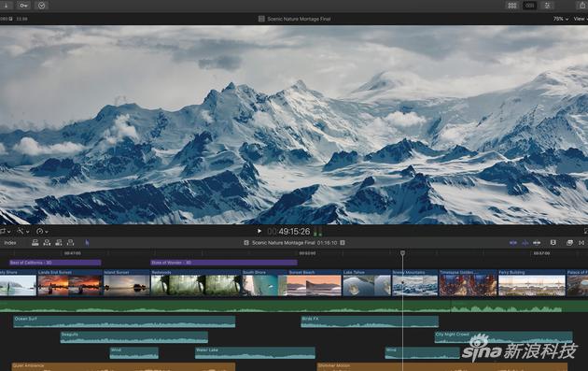The image size is (588, 371).
Task: Click timeline project name Scenic Nature Montage Final
Action: (x=283, y=243)
